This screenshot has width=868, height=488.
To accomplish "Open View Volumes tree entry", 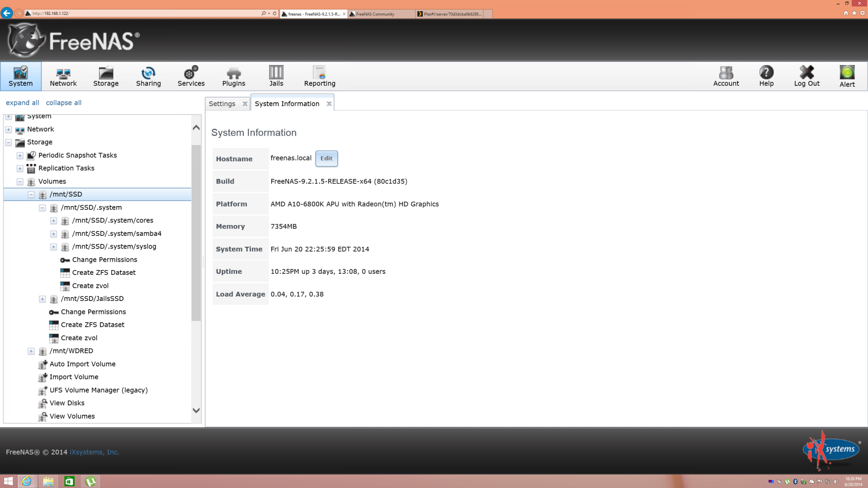I will [72, 416].
